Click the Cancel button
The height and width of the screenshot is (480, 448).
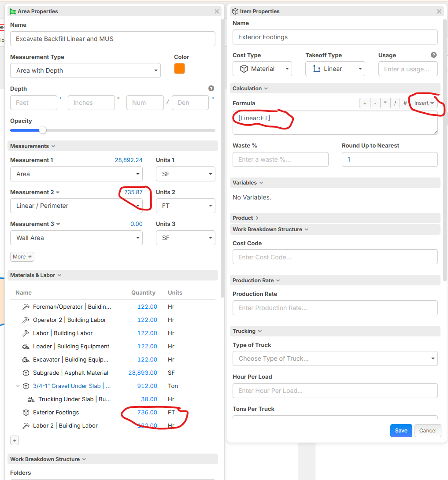pos(428,431)
